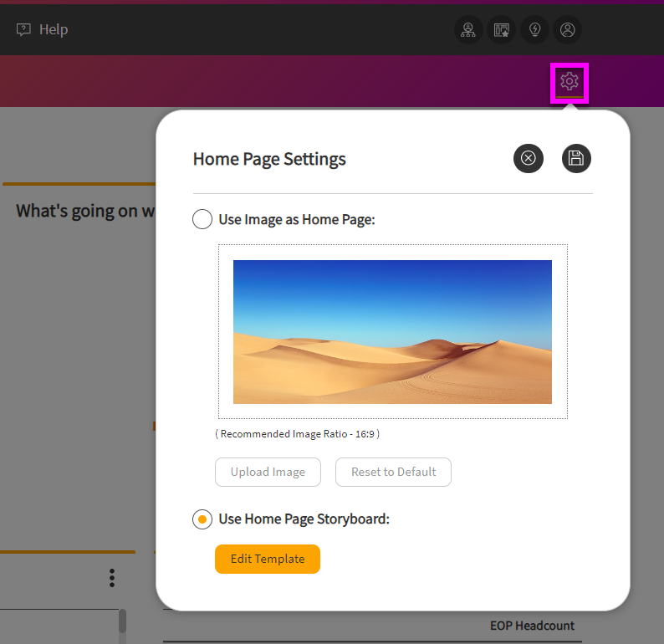This screenshot has width=664, height=644.
Task: Click the Help menu item
Action: click(x=54, y=30)
